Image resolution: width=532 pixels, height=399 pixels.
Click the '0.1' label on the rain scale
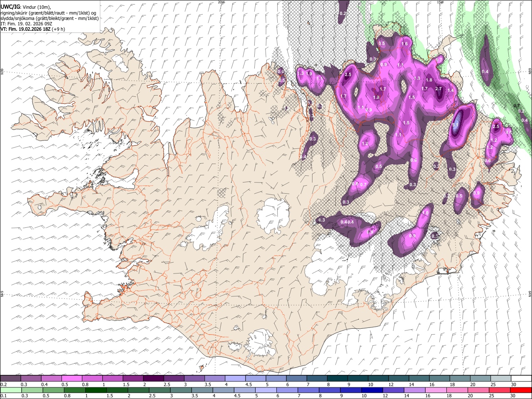click(3, 396)
